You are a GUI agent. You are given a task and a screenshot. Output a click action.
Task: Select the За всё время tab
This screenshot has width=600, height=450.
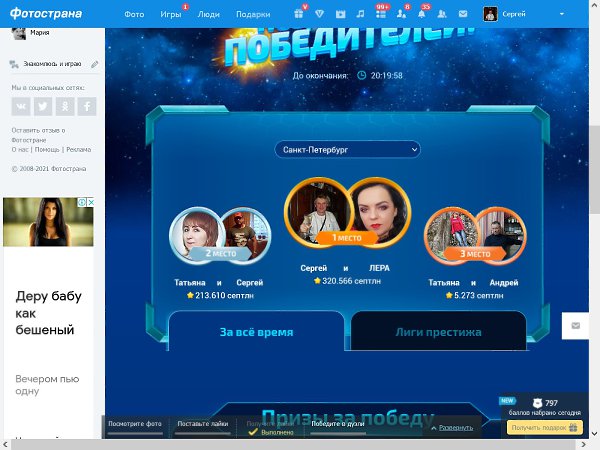tap(256, 332)
